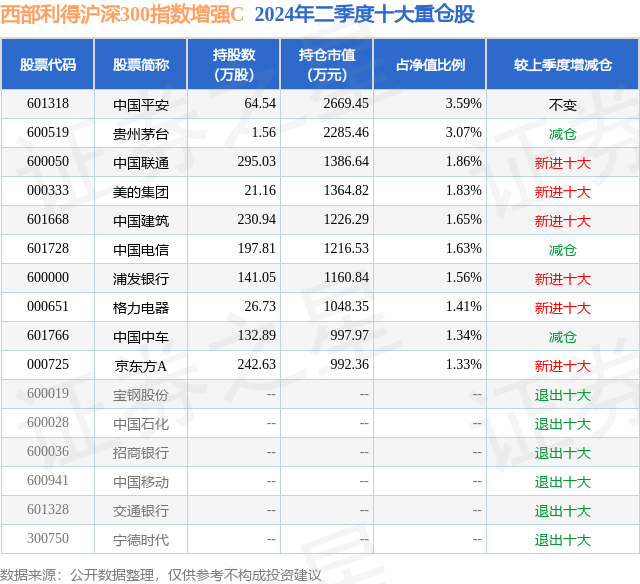Click the 占净值比例 column header
The height and width of the screenshot is (584, 640).
click(430, 64)
